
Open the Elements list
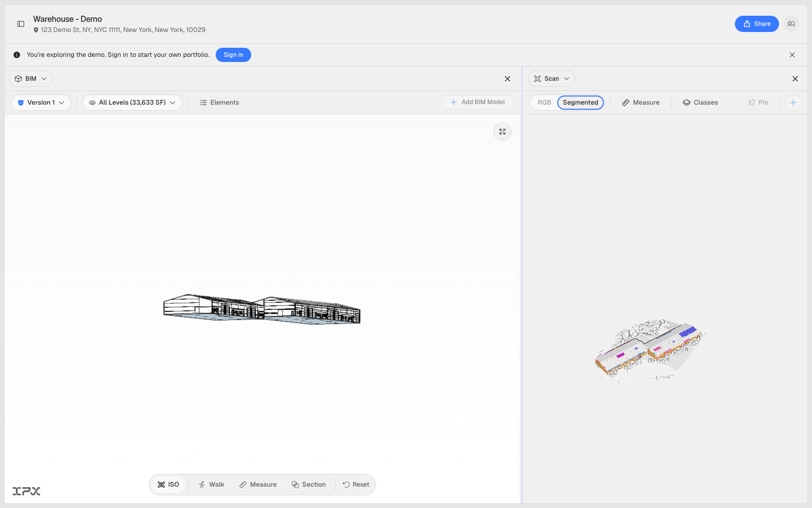click(219, 103)
